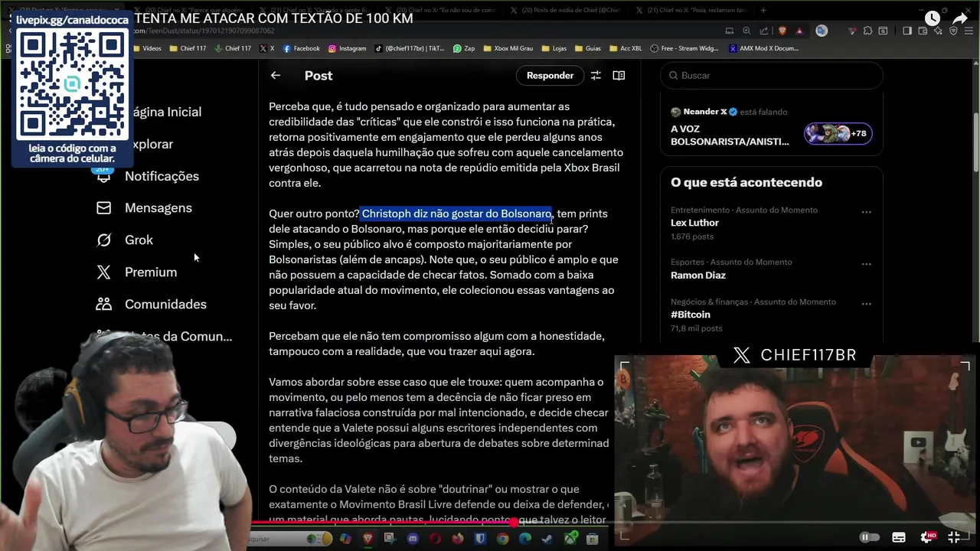
Task: Click the Brave Shields lion icon
Action: [x=782, y=31]
